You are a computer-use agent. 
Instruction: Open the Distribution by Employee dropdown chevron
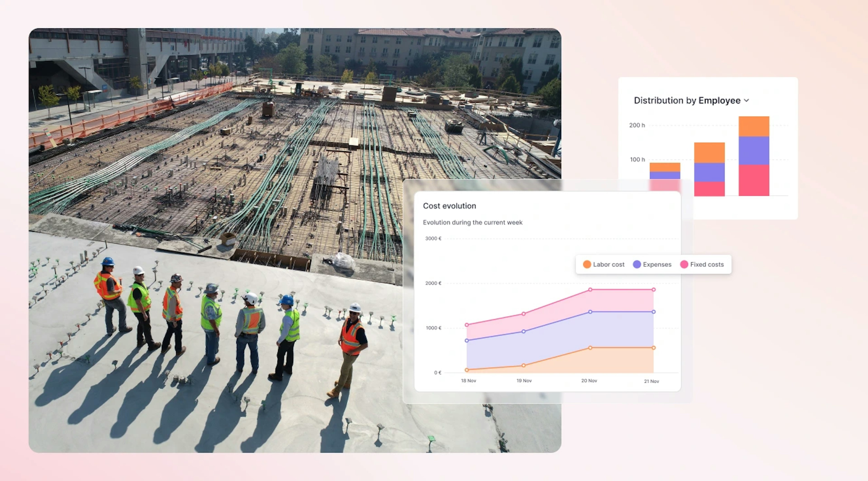point(746,100)
